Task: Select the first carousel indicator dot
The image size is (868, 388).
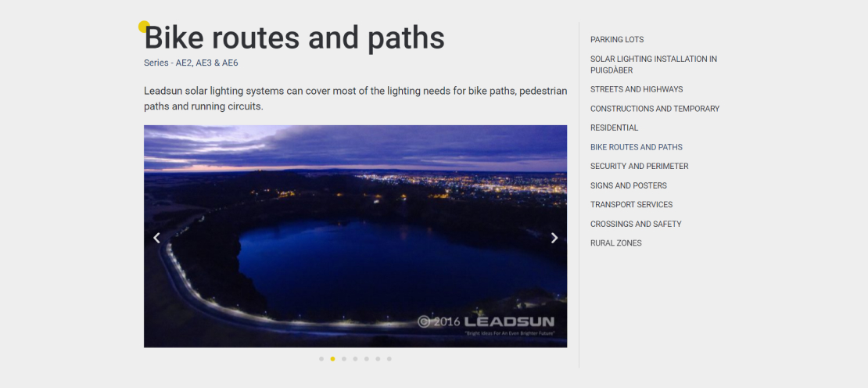Action: click(321, 359)
